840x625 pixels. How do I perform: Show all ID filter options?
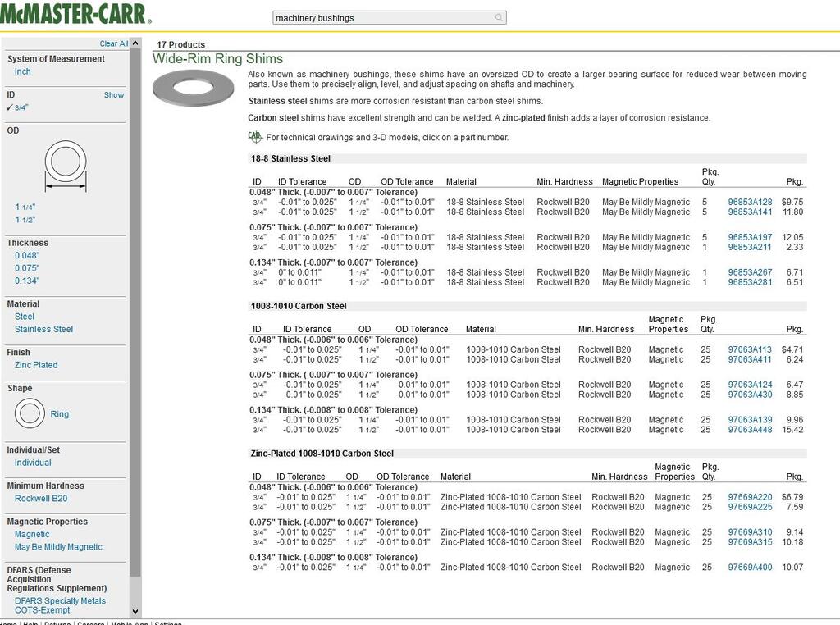pos(113,95)
